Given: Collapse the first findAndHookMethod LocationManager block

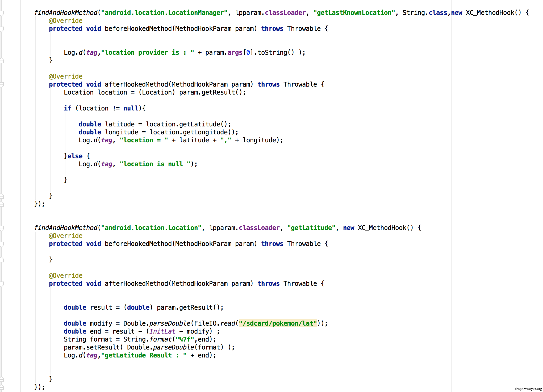Looking at the screenshot, I should (1, 13).
